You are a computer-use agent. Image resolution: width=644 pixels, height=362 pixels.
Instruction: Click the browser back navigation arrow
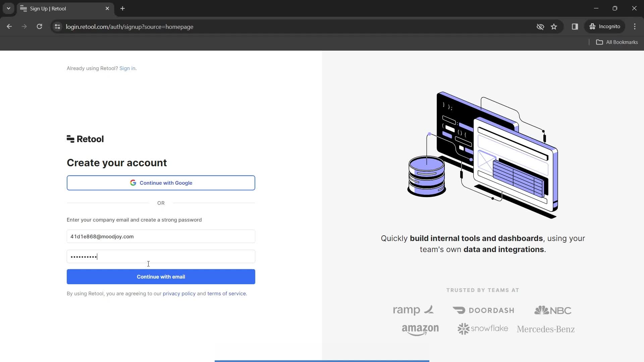(10, 26)
